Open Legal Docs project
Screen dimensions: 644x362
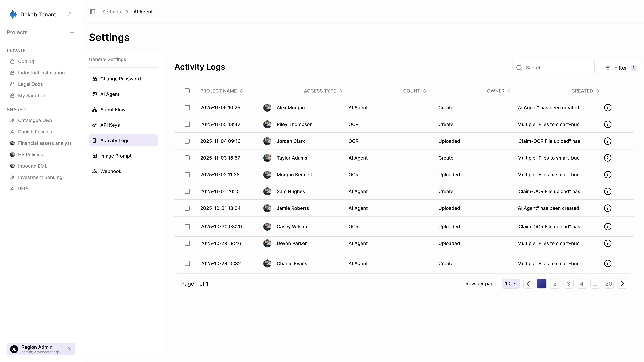tap(26, 84)
